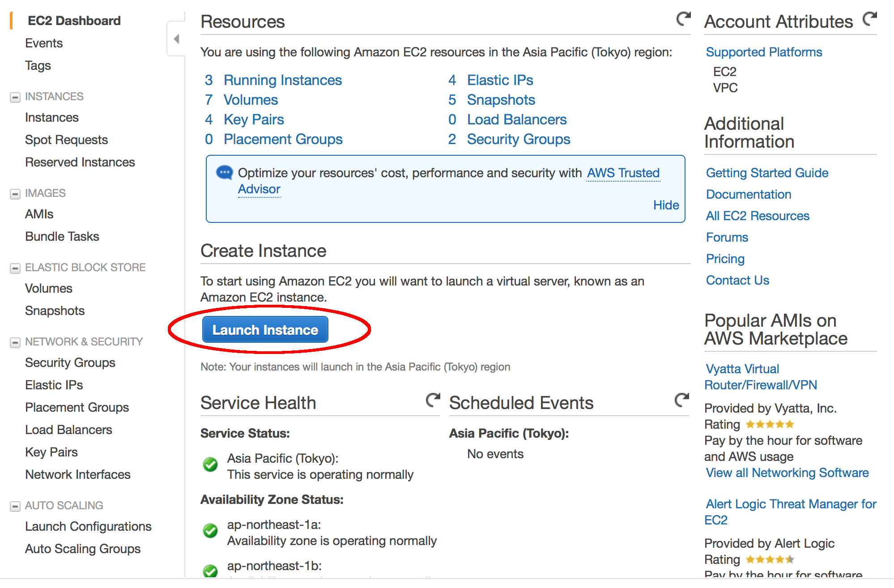Open EC2 Dashboard in sidebar

pos(74,21)
